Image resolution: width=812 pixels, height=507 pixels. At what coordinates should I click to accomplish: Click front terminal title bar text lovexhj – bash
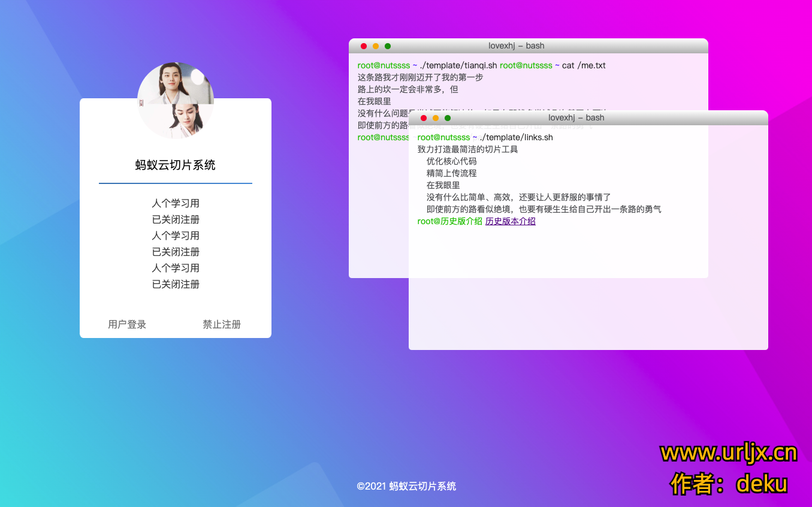(576, 117)
